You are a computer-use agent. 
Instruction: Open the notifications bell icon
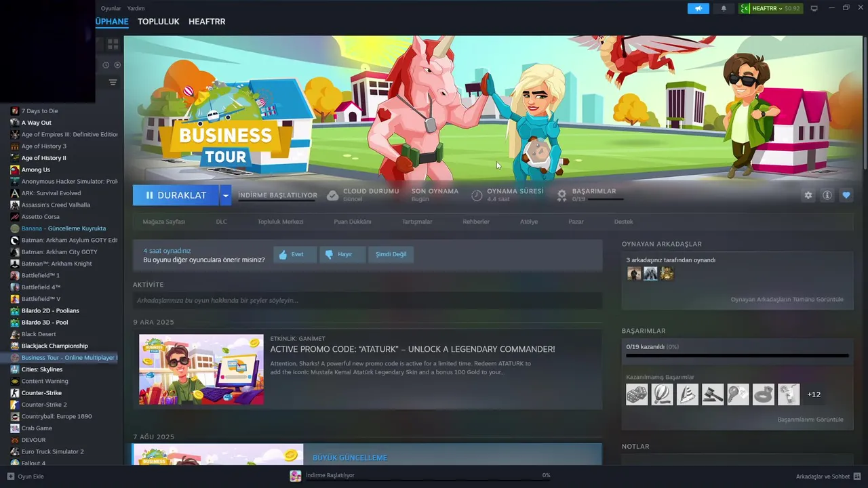click(724, 8)
